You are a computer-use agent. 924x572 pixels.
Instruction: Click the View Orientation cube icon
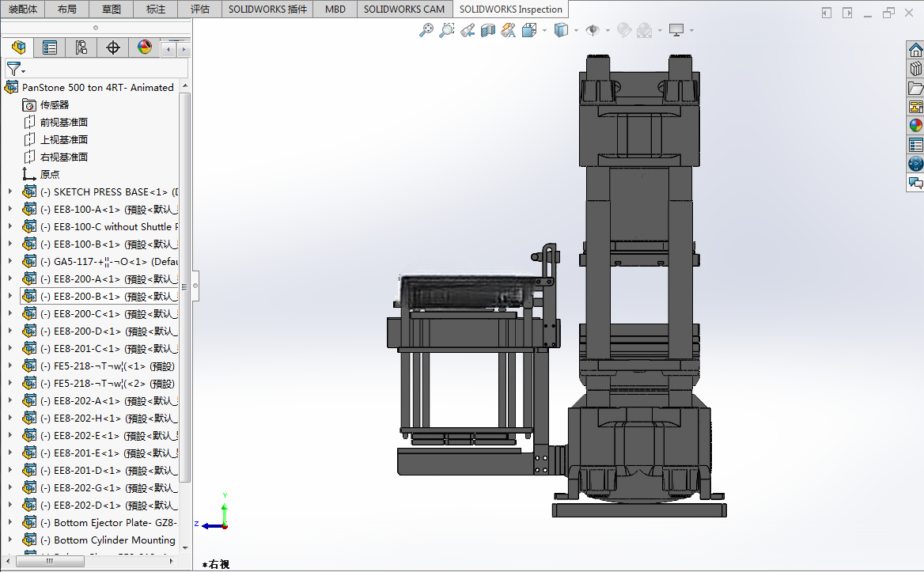pos(529,30)
